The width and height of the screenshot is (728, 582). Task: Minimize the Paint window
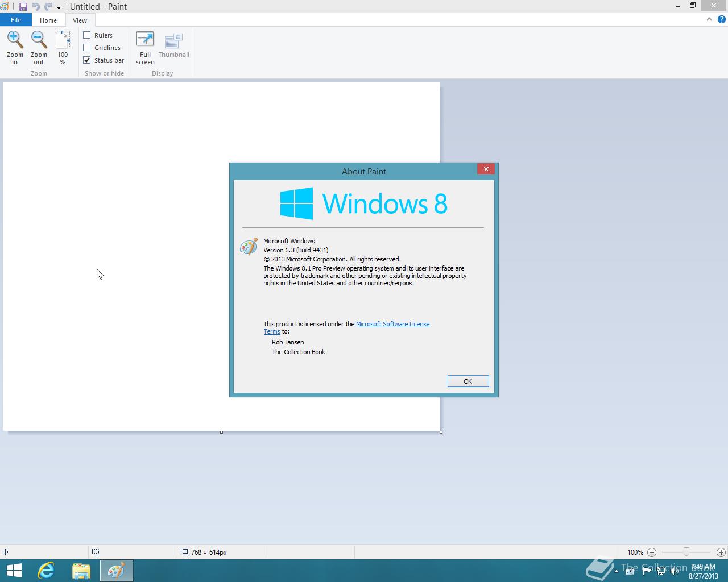[x=678, y=6]
